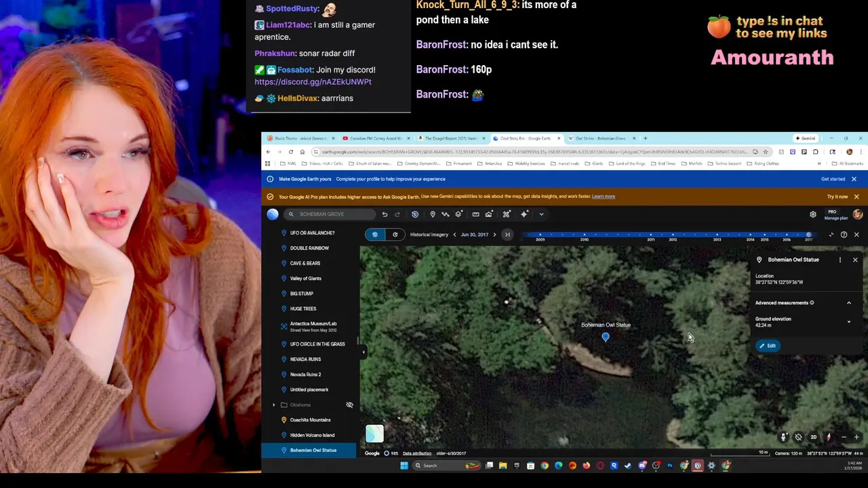Click the Try it now button
Screen dimensions: 868x488
(x=837, y=197)
